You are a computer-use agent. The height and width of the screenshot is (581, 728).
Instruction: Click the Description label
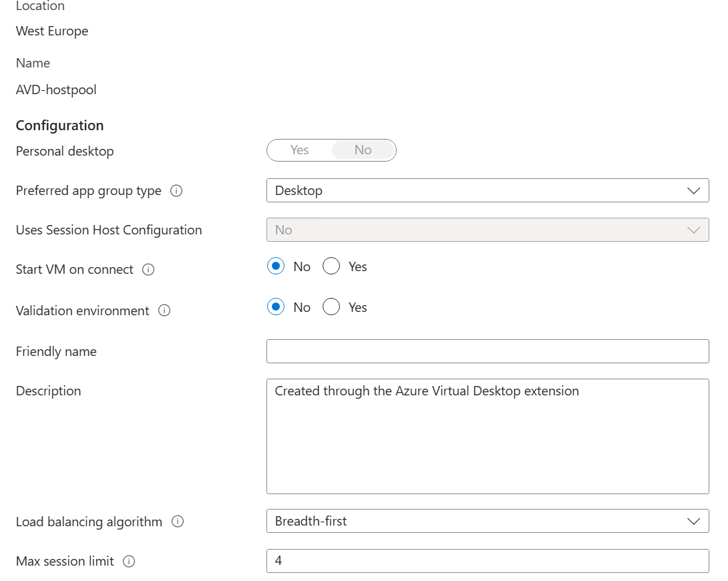point(48,391)
